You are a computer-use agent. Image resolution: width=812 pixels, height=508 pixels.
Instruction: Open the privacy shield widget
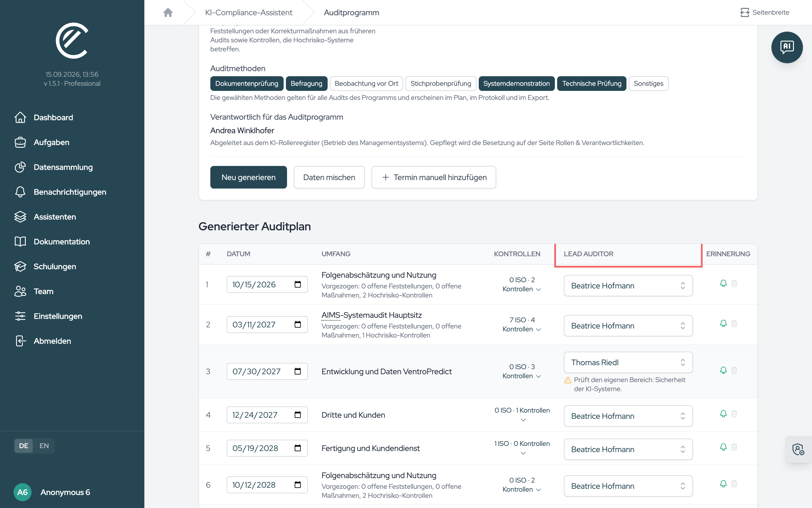click(798, 449)
